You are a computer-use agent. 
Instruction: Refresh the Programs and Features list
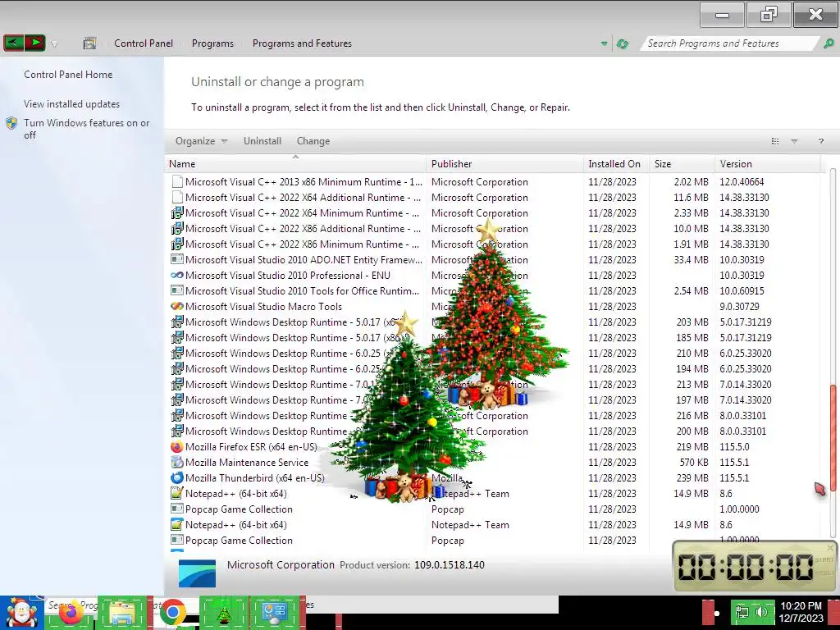pyautogui.click(x=622, y=43)
